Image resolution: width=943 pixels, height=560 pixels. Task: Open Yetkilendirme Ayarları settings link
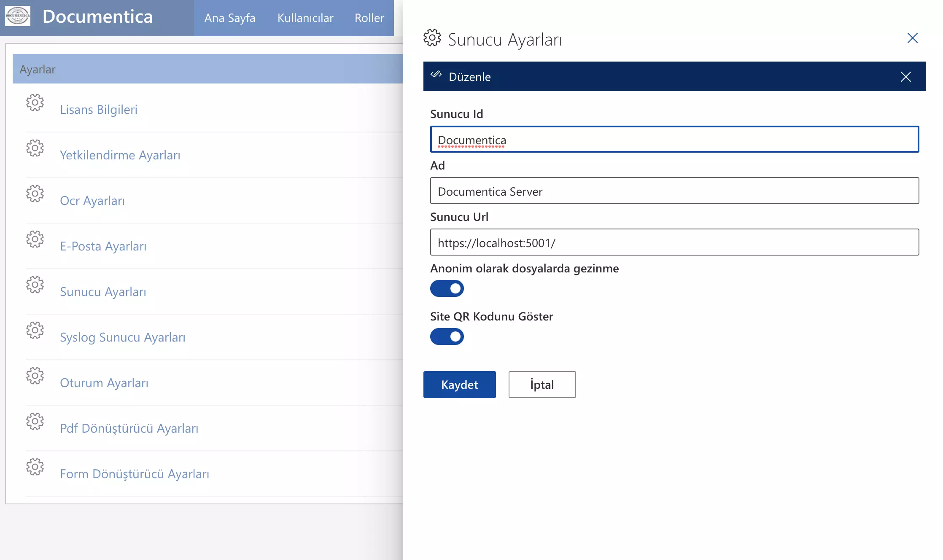tap(120, 155)
